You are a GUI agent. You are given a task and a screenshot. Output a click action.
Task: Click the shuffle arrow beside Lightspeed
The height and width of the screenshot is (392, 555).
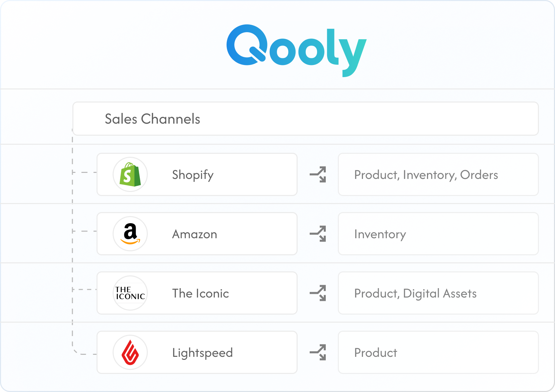(x=318, y=352)
